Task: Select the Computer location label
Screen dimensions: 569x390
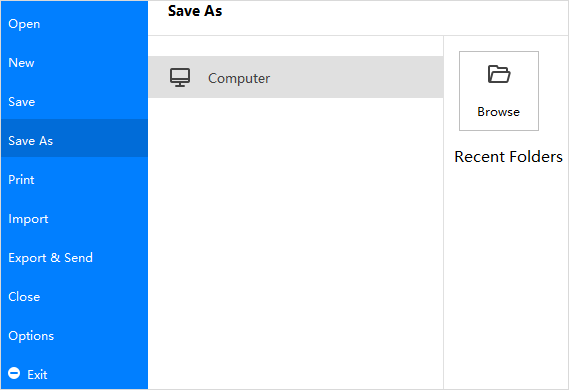Action: coord(239,78)
